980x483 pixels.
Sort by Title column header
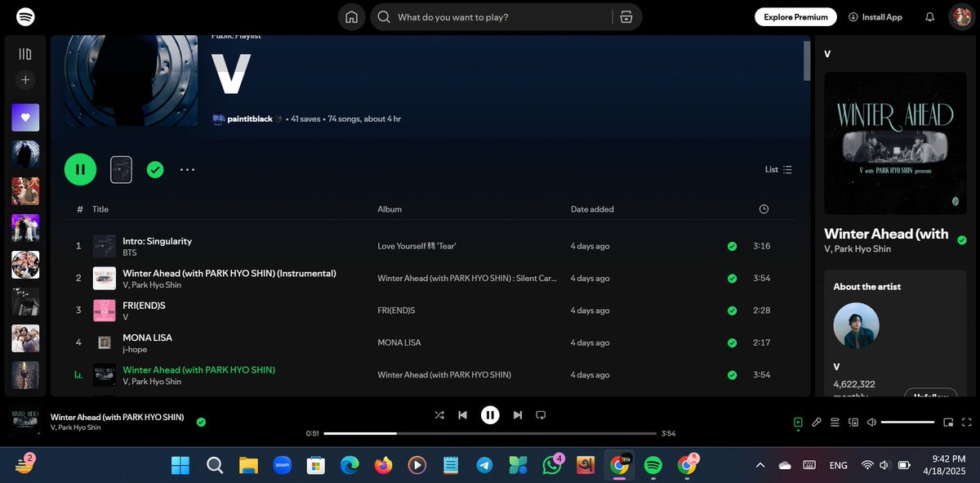point(100,209)
